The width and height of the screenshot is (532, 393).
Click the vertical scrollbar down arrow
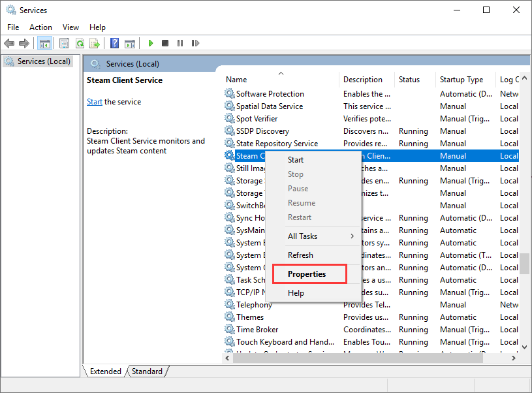coord(525,347)
